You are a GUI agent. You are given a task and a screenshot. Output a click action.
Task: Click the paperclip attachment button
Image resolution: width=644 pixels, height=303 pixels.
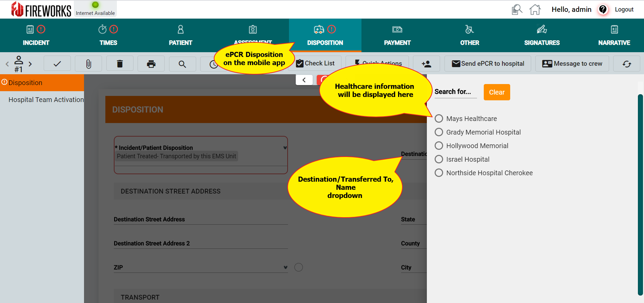click(88, 63)
